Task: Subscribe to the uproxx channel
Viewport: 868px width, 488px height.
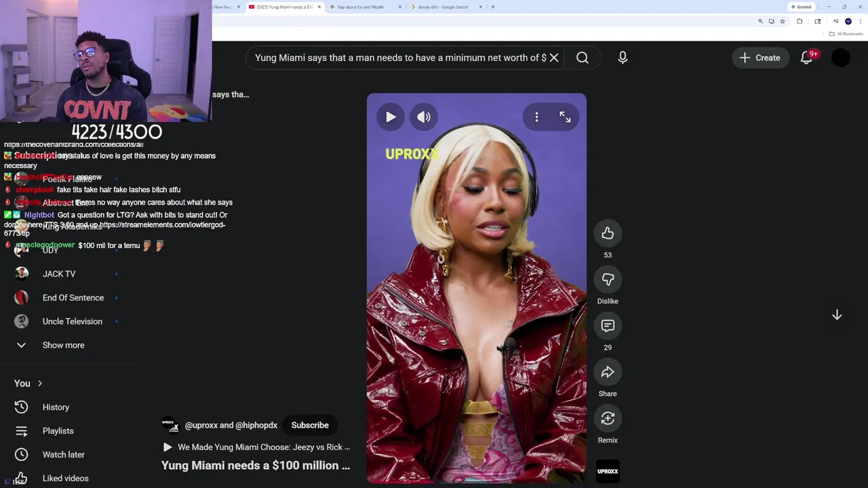Action: [x=310, y=425]
